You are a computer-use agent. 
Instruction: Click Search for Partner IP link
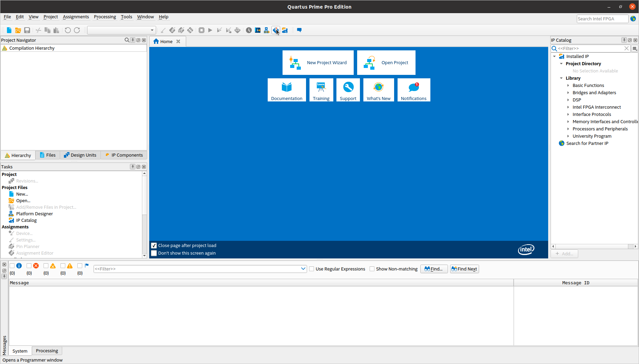click(587, 144)
